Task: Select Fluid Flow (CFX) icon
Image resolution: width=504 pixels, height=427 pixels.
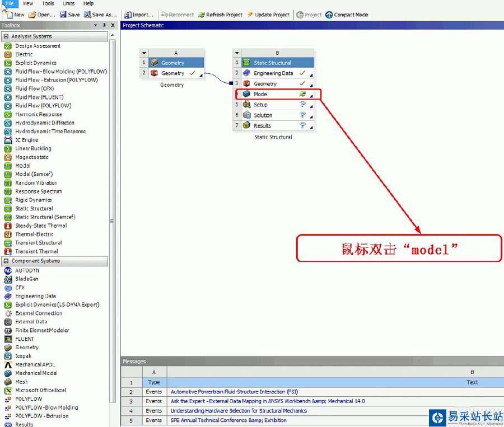Action: pyautogui.click(x=8, y=88)
